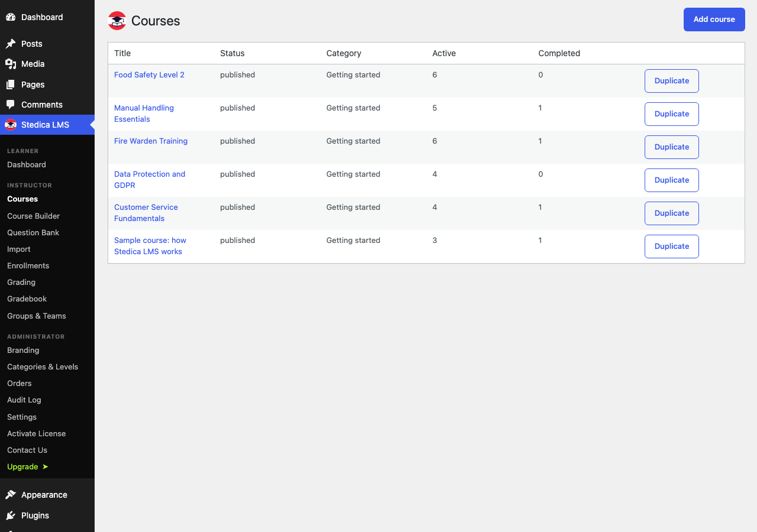Duplicate the Data Protection and GDPR course
Screen dimensions: 757x532
(x=672, y=180)
